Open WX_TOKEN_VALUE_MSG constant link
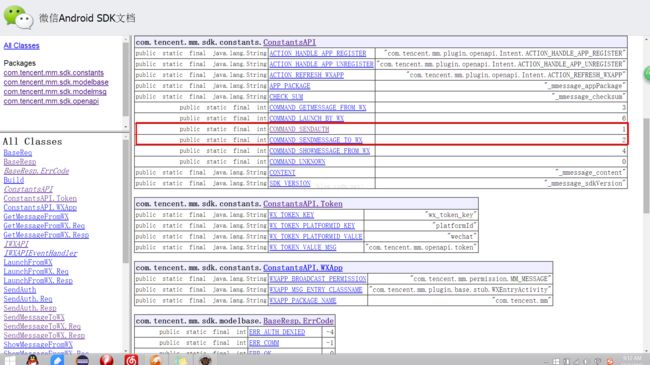650x365 pixels. (x=303, y=247)
